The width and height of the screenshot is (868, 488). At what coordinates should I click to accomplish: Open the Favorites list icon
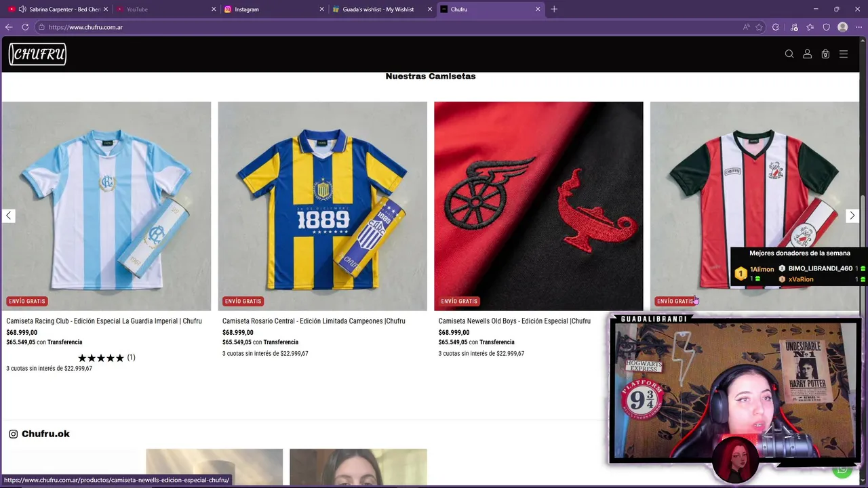tap(810, 27)
